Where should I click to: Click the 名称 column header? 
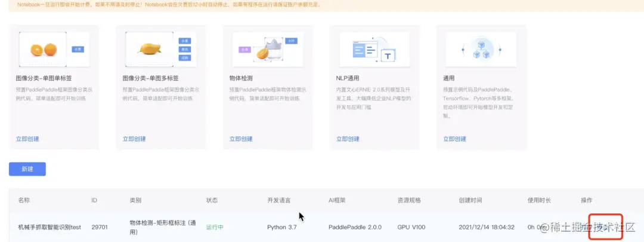[x=24, y=200]
